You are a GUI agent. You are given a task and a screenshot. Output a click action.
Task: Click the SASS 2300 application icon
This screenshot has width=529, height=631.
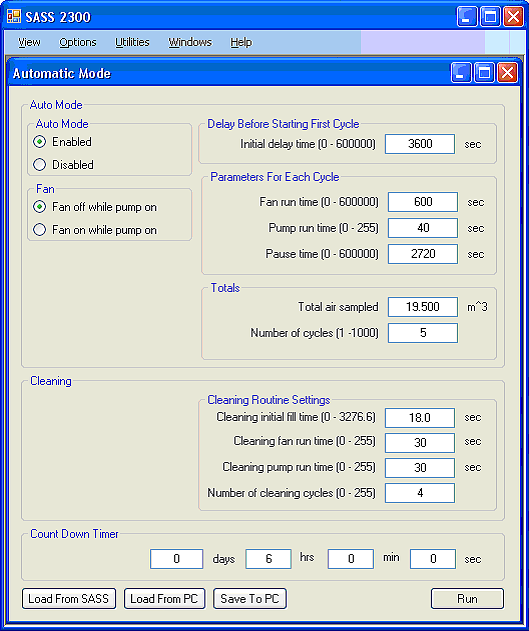[x=14, y=16]
